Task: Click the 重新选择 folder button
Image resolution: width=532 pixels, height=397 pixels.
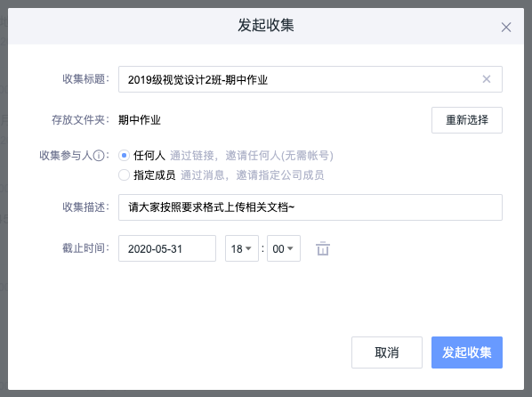Action: click(x=467, y=120)
